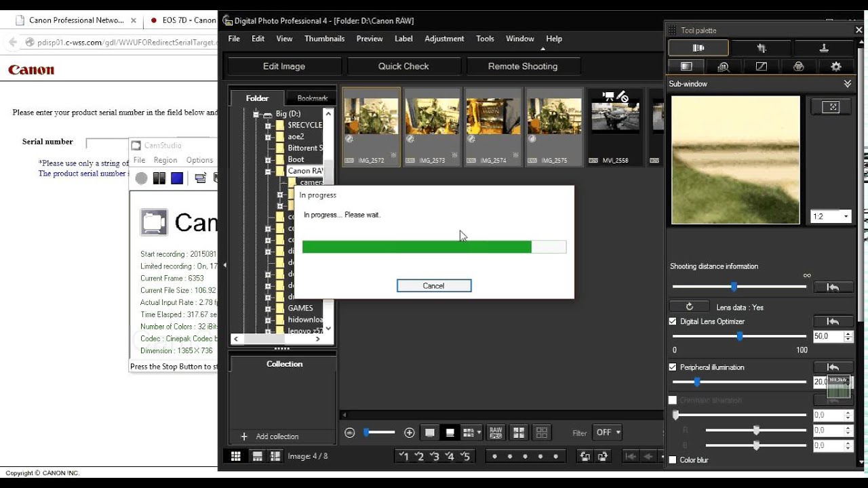Open the thumbnail display options dropdown arrow
Image resolution: width=868 pixels, height=488 pixels.
click(x=479, y=432)
